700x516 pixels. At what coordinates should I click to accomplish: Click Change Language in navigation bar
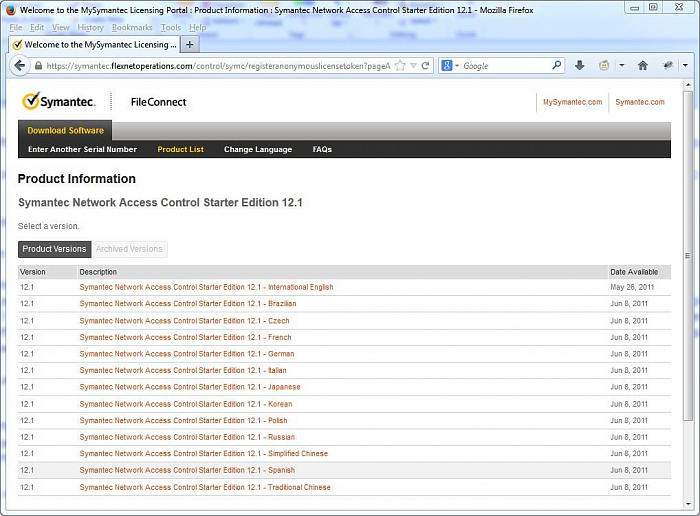pos(258,149)
